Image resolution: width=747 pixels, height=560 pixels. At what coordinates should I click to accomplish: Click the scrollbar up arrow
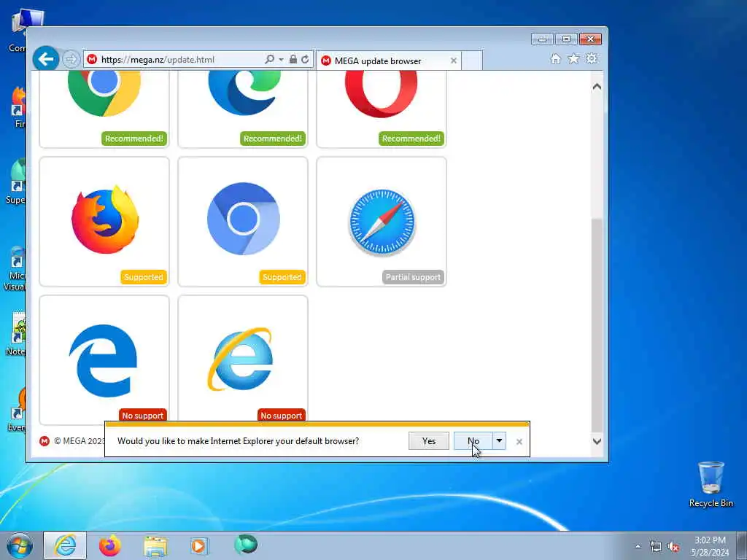[597, 87]
